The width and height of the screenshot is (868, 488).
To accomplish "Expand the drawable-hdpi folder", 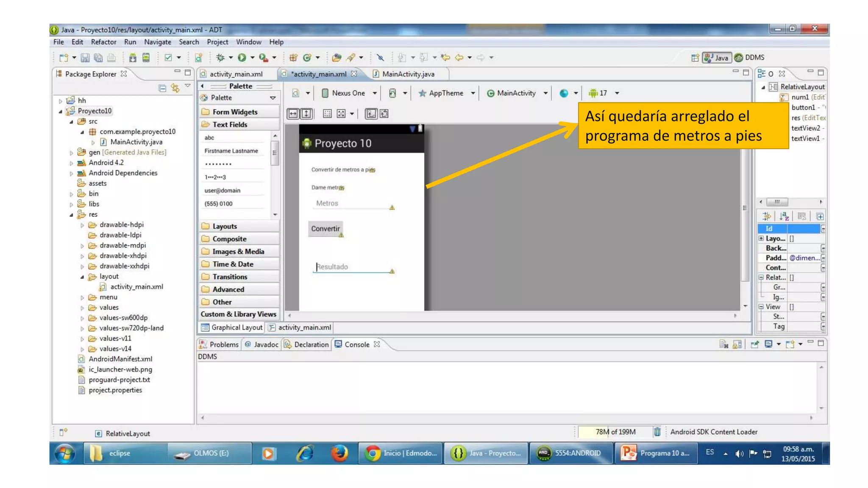I will coord(82,225).
